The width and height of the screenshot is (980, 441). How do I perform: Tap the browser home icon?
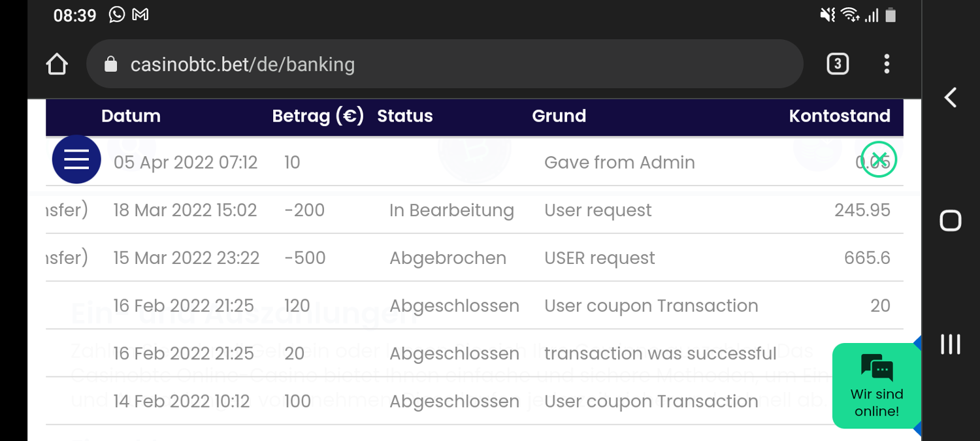click(57, 64)
